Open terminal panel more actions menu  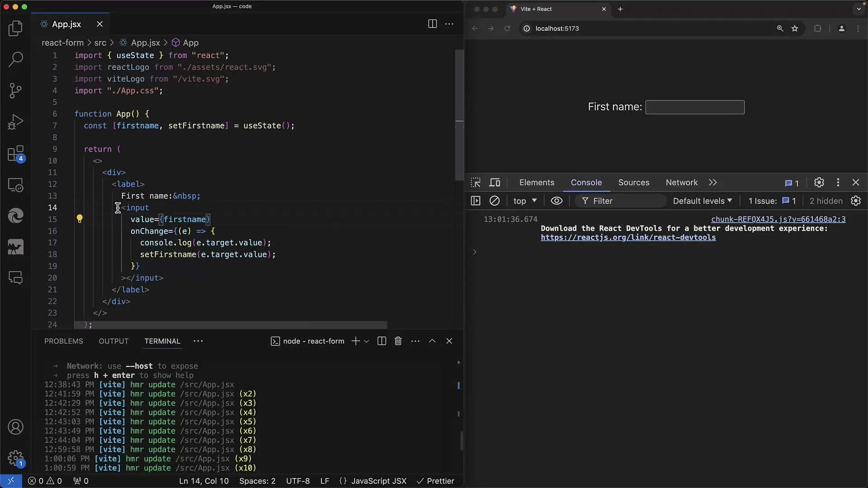(415, 341)
